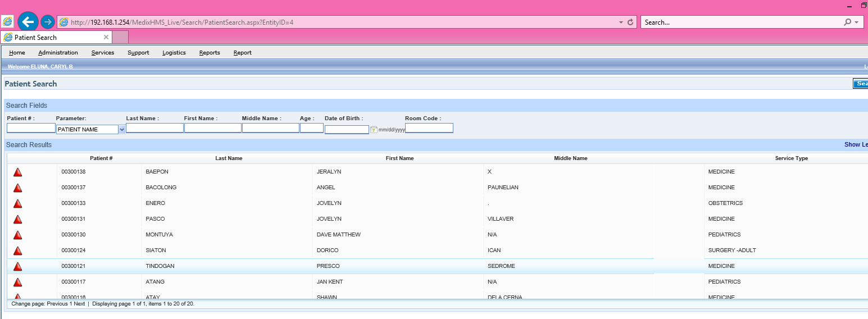Select patient number 00300138
The image size is (868, 319).
point(74,172)
